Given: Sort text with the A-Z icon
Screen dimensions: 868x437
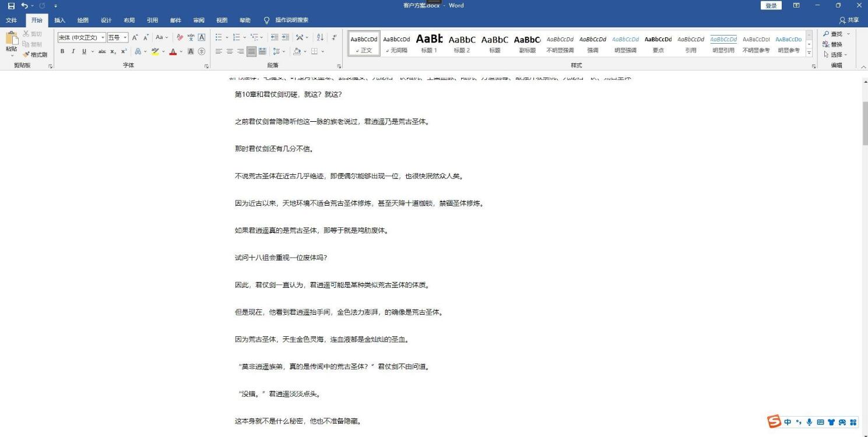Looking at the screenshot, I should pos(320,37).
